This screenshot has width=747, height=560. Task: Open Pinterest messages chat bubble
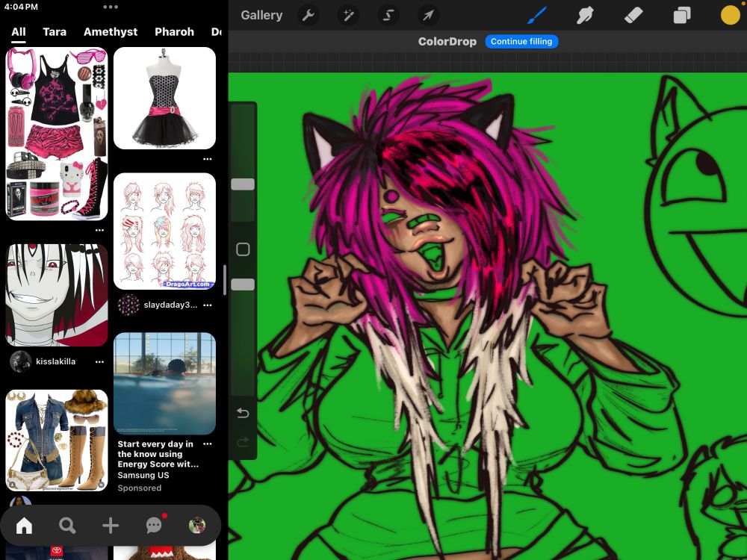[x=154, y=525]
